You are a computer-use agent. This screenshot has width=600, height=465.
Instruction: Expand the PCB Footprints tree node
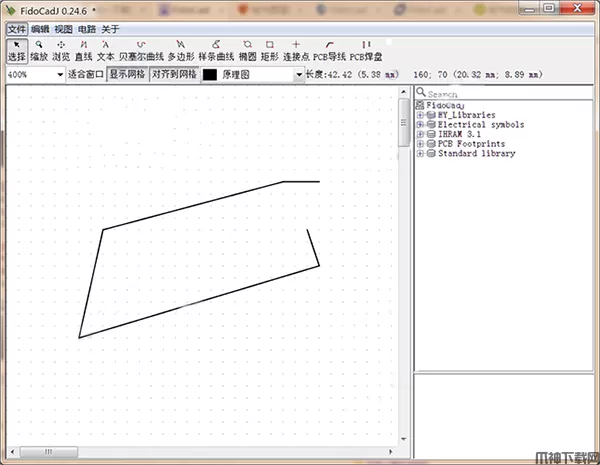420,144
